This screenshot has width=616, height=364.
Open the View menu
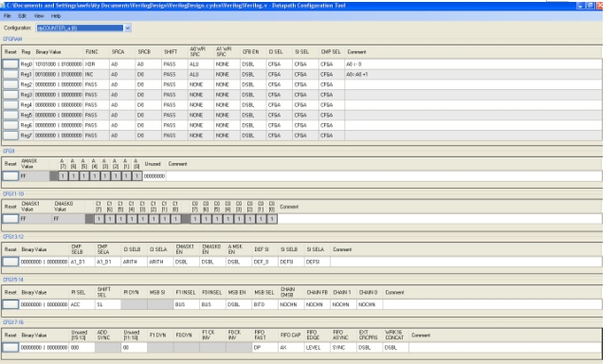click(39, 16)
